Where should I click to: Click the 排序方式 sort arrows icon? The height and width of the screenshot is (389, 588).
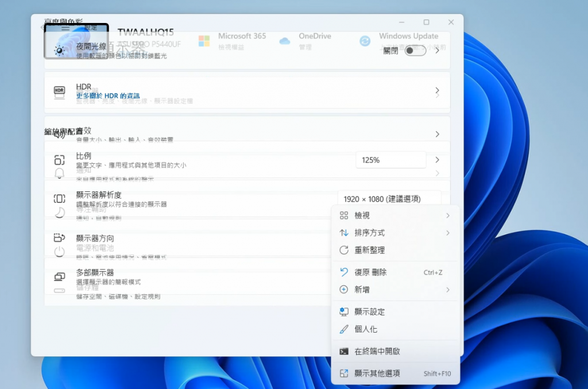[x=344, y=233]
